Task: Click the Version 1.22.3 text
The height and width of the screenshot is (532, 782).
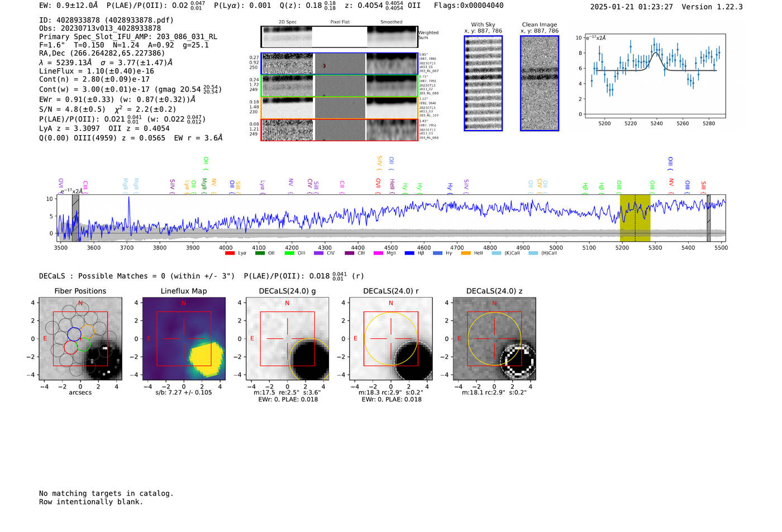Action: click(x=712, y=7)
